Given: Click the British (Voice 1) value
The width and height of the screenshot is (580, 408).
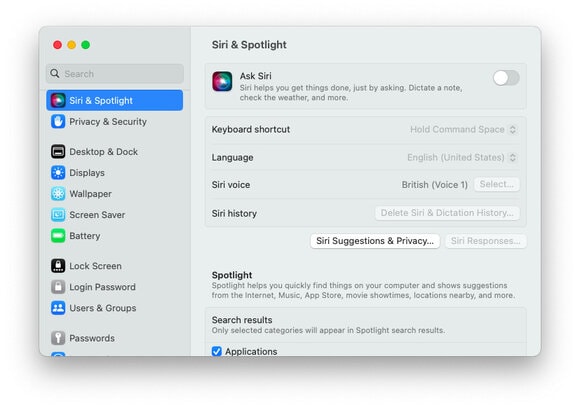Looking at the screenshot, I should pos(435,185).
